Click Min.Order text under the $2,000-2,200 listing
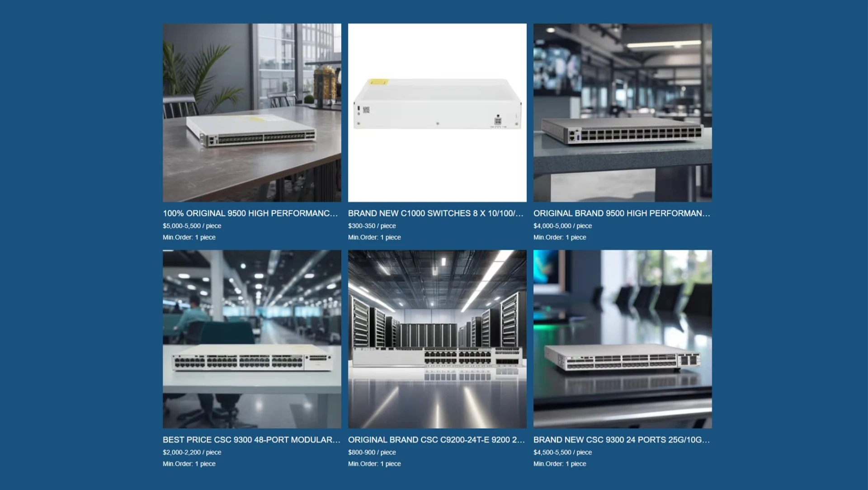 point(189,464)
